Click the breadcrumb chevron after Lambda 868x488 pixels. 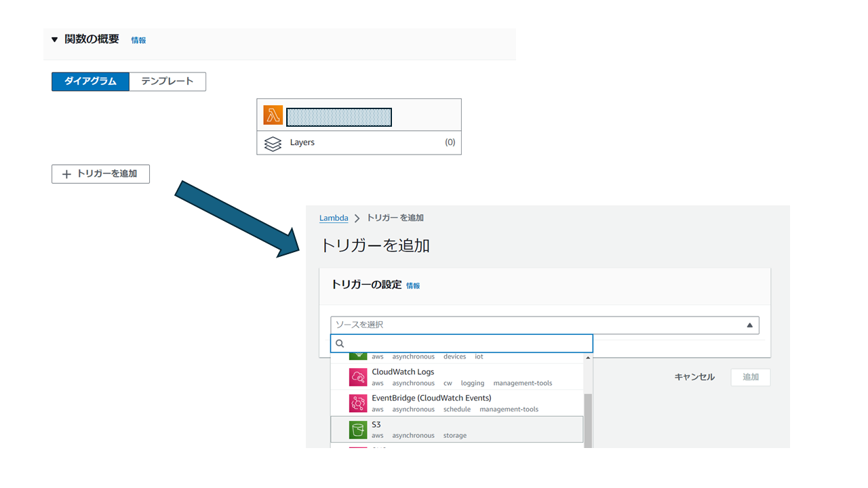click(356, 218)
